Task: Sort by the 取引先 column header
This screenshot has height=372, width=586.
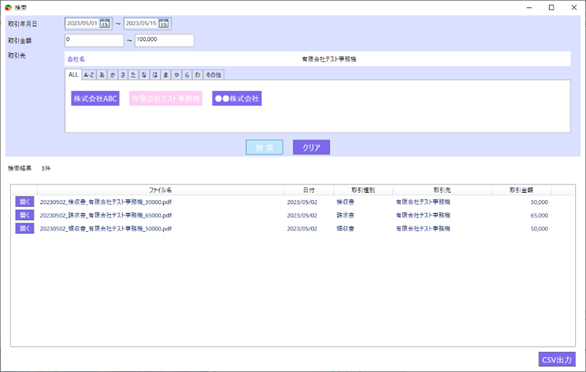Action: 442,190
